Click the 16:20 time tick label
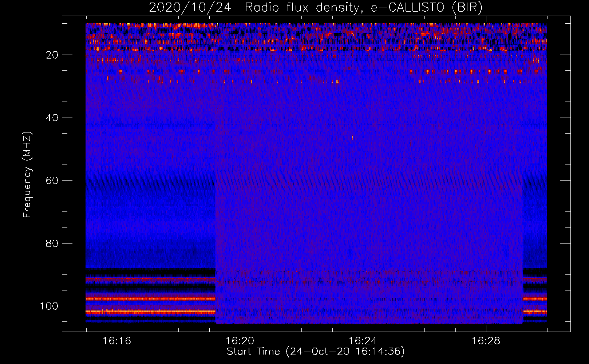The height and width of the screenshot is (364, 589). click(x=240, y=341)
